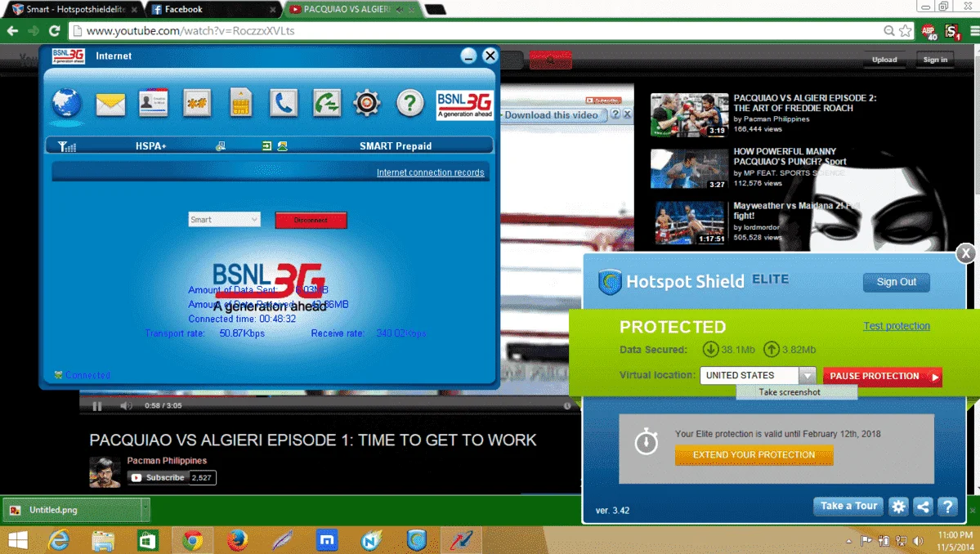Open the Art of Freddie Roach video thumbnail
Screen dimensions: 980x554
689,115
